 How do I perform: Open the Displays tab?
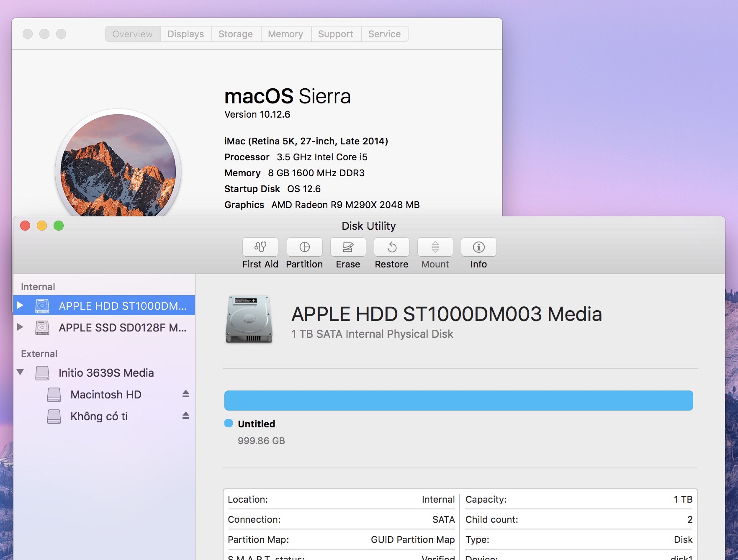tap(186, 34)
